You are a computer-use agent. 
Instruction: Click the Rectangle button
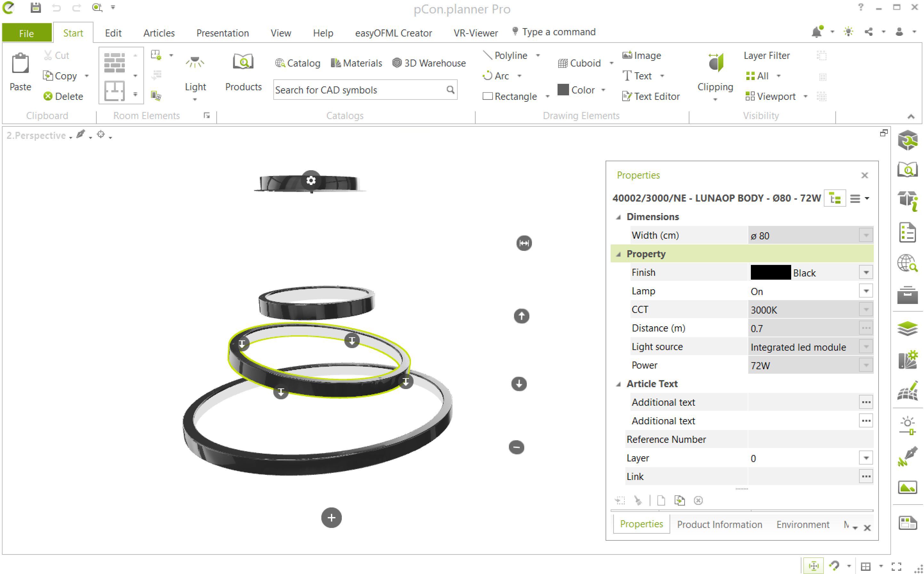coord(510,96)
